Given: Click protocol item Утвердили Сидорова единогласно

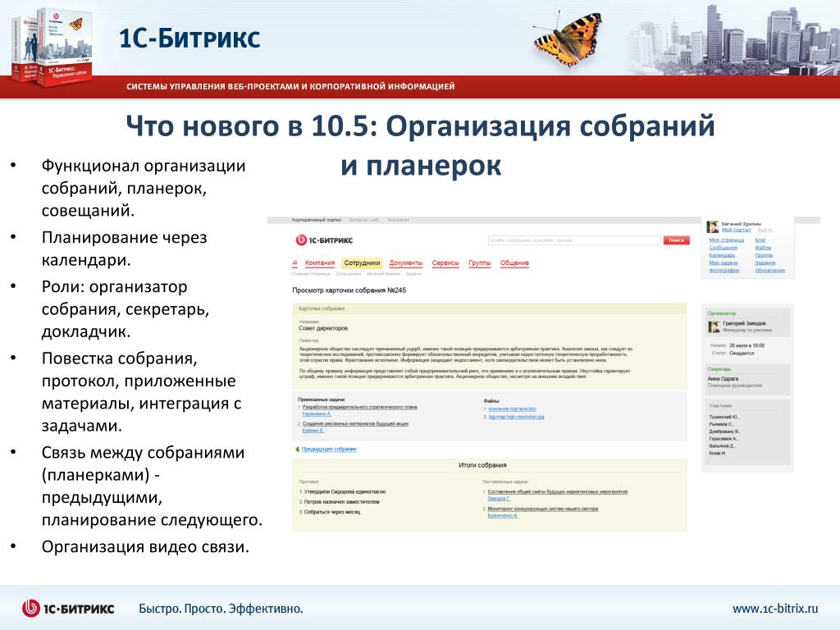Looking at the screenshot, I should tap(345, 492).
